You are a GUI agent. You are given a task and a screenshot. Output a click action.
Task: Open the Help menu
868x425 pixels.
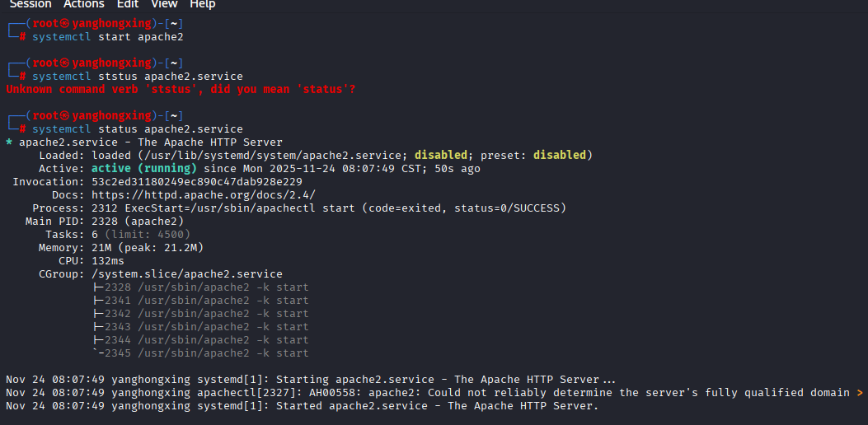pos(202,4)
